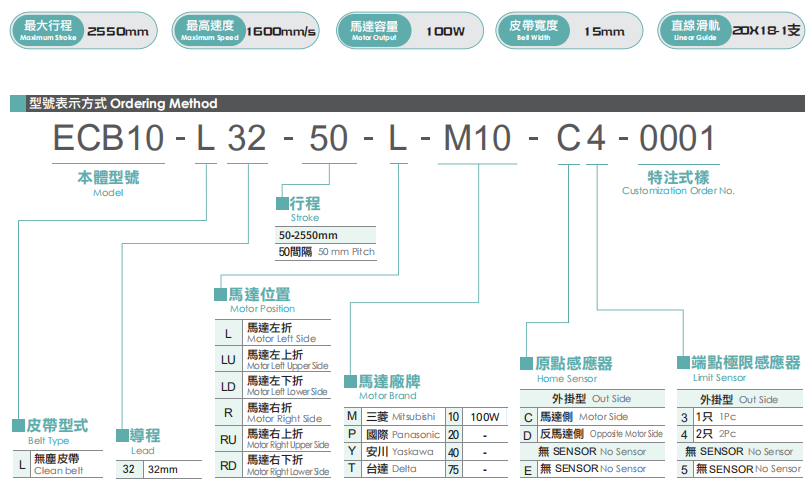812x487 pixels.
Task: Select the D Opposite Motor Side row
Action: click(592, 434)
